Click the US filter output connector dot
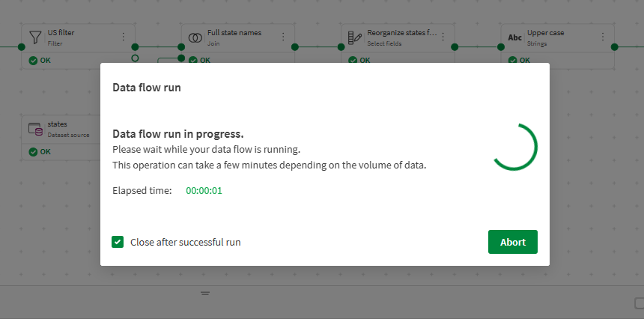This screenshot has height=319, width=644. click(x=135, y=46)
